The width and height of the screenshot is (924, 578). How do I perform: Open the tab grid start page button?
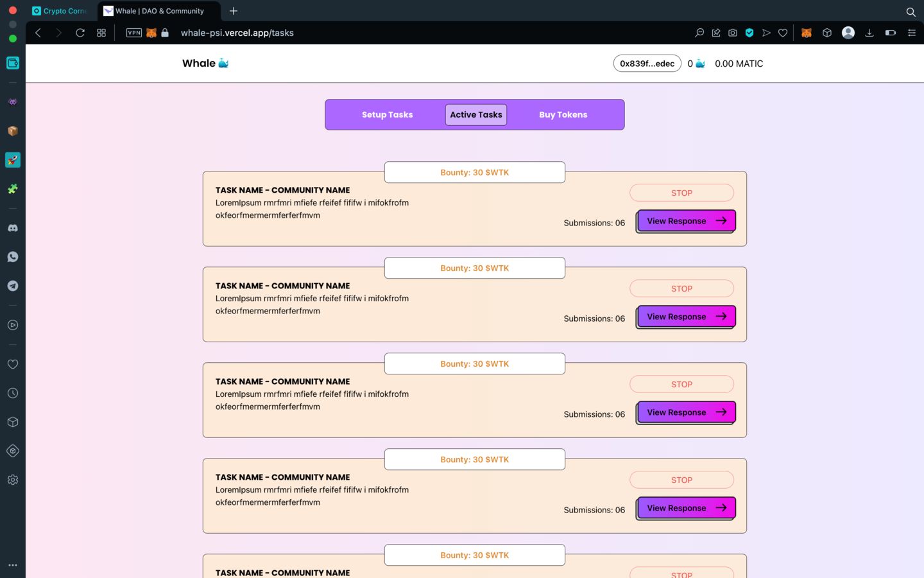(x=101, y=33)
